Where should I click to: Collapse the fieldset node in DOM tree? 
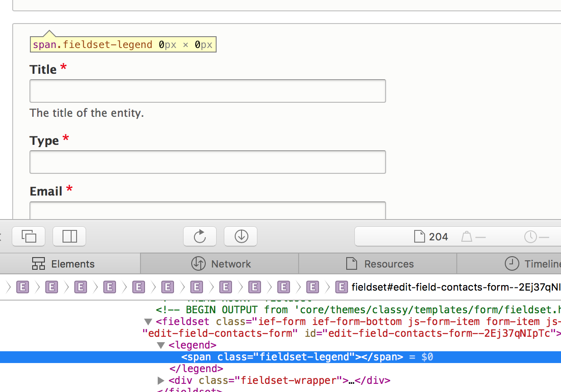(x=148, y=322)
